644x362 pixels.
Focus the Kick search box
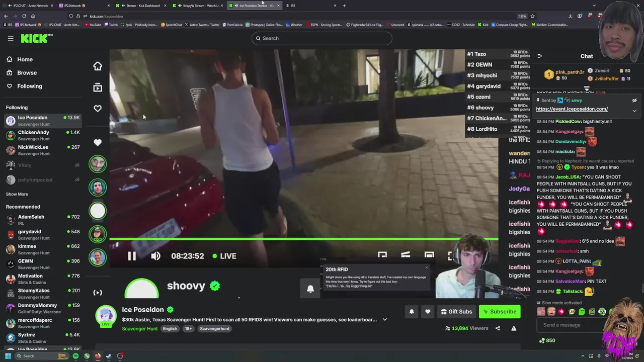[x=322, y=38]
